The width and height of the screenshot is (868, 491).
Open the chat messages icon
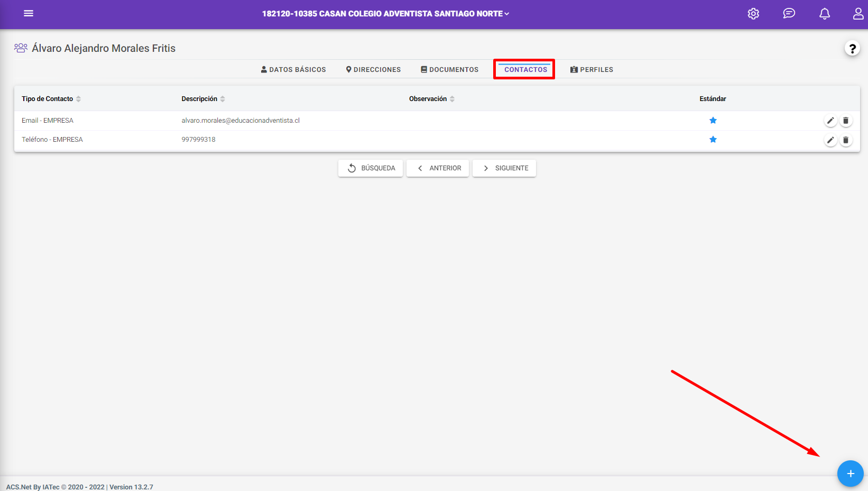click(789, 14)
